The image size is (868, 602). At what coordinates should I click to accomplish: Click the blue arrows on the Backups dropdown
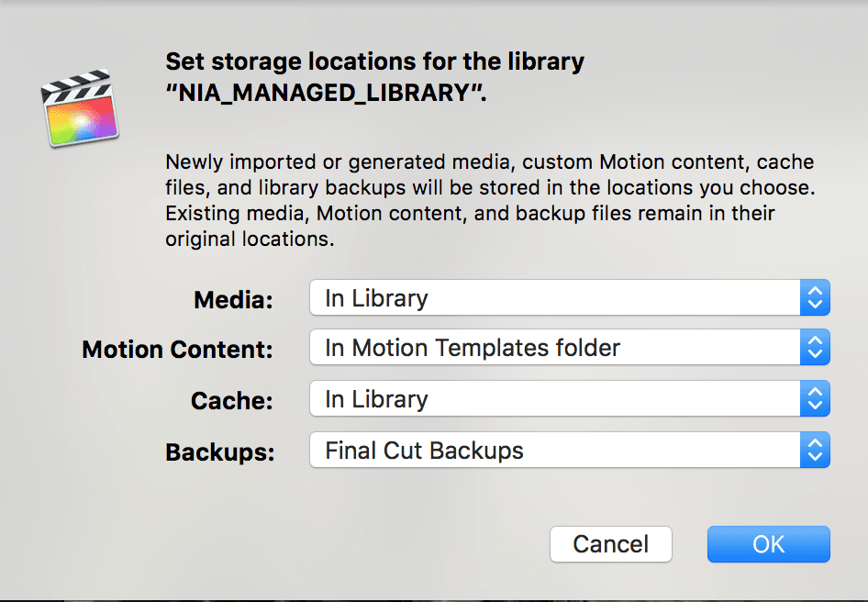coord(816,450)
